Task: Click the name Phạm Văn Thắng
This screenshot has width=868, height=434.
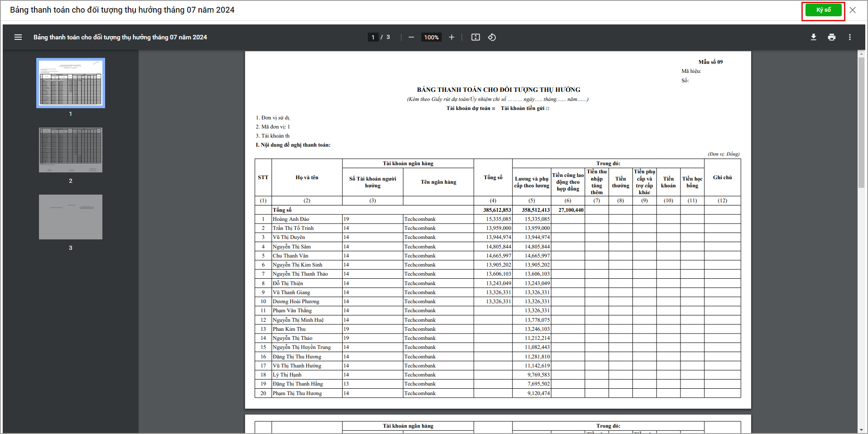Action: pos(292,310)
